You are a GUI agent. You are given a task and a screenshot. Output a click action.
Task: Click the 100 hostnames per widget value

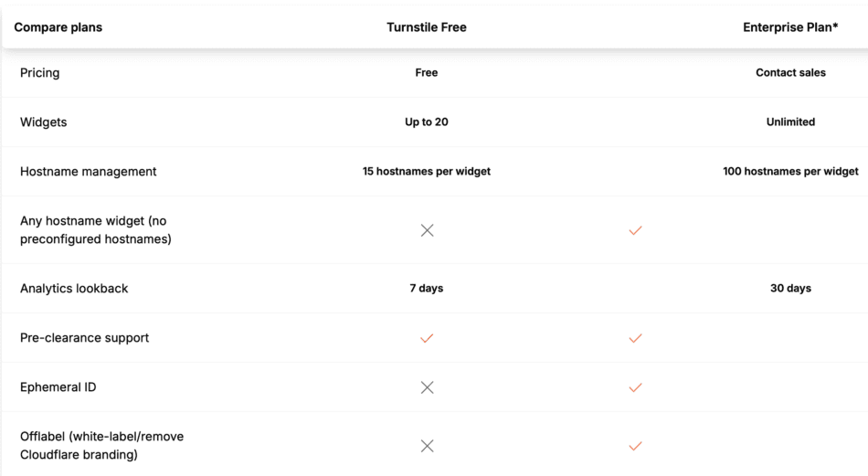790,172
